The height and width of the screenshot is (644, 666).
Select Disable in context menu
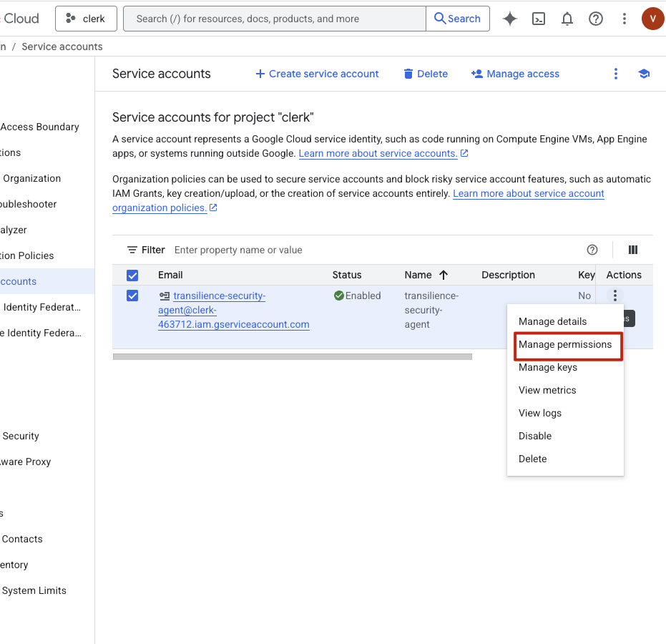coord(565,436)
